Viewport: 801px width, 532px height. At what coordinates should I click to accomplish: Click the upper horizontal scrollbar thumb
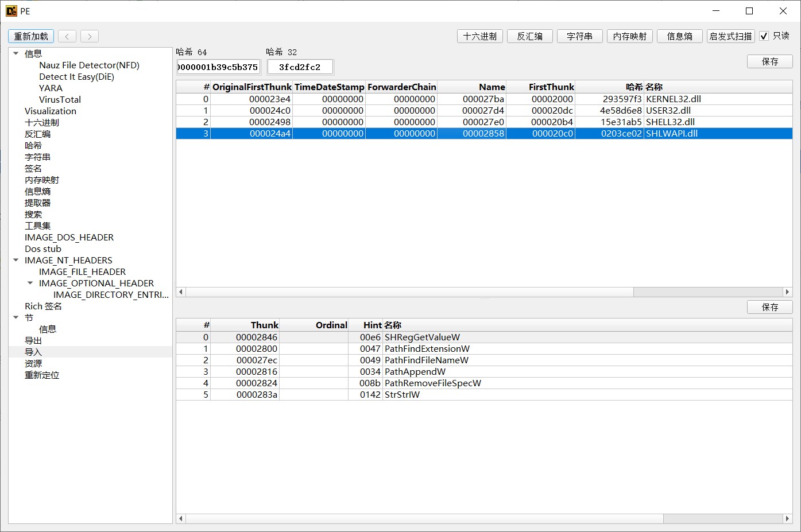point(409,292)
